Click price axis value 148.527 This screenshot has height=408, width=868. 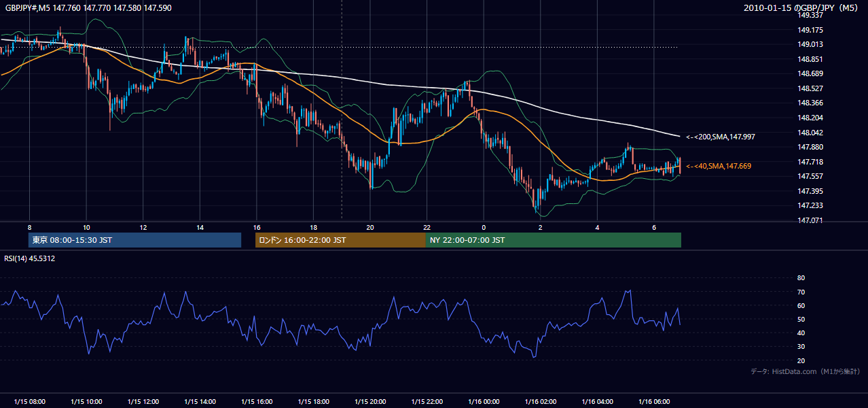tap(810, 88)
